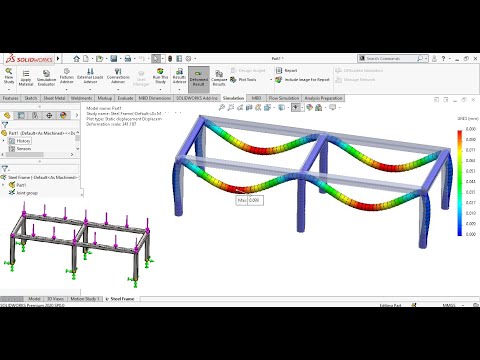Open the Flow Simulation tab

[284, 98]
